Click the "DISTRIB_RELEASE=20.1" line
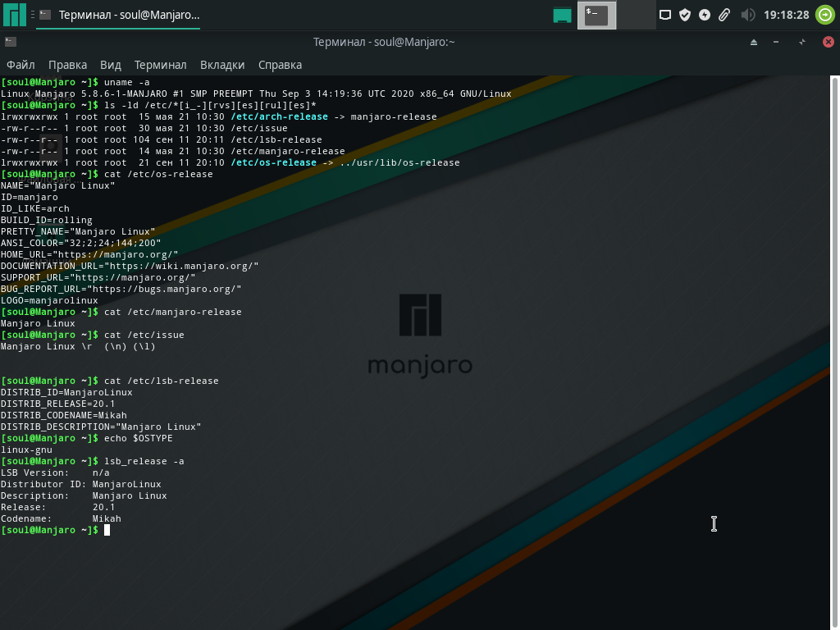The height and width of the screenshot is (630, 840). (58, 404)
